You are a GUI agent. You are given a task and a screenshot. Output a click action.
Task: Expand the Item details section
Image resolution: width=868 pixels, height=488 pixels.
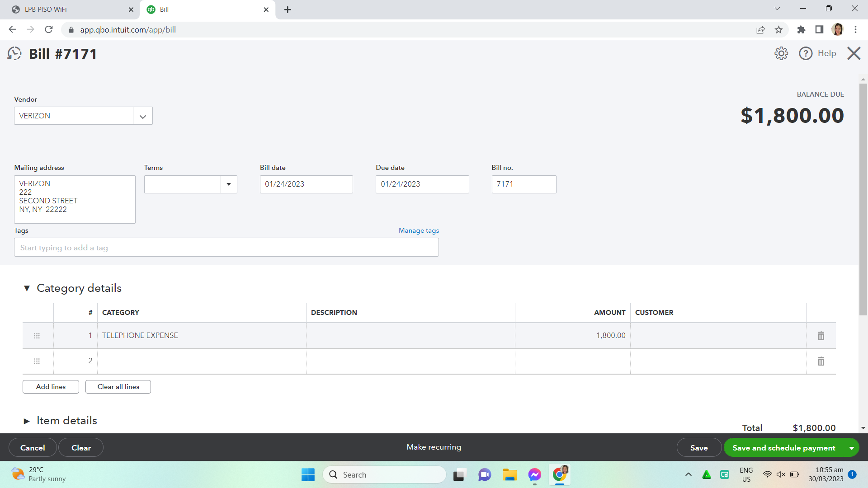[27, 421]
